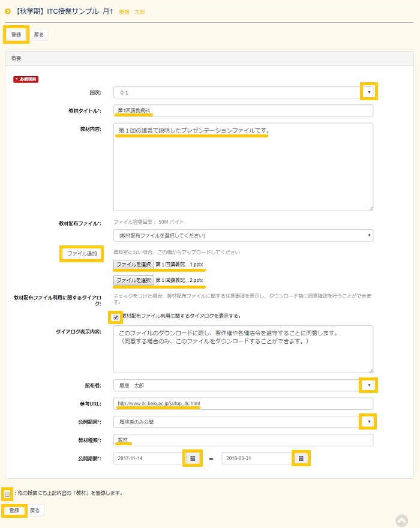The image size is (420, 528).
Task: Click the register-to-other-classes icon at bottom left
Action: click(x=7, y=493)
